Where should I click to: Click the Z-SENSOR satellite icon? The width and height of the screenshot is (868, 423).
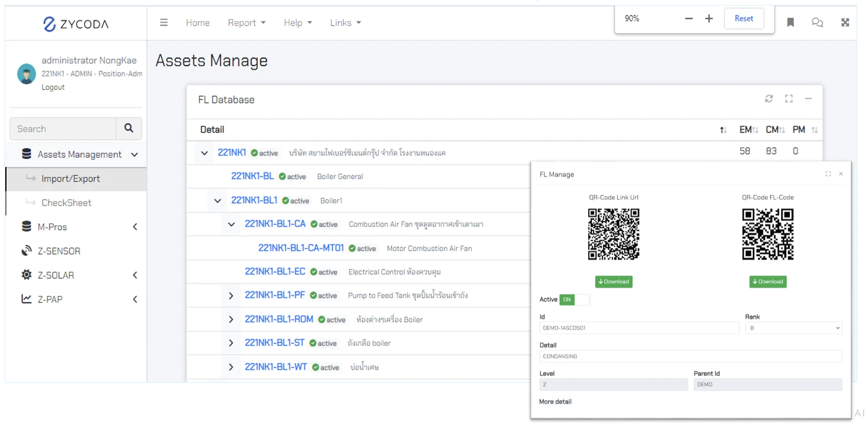pyautogui.click(x=27, y=251)
